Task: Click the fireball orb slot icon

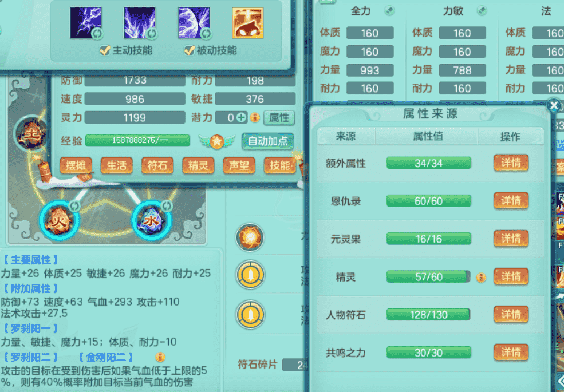Action: pos(250,237)
